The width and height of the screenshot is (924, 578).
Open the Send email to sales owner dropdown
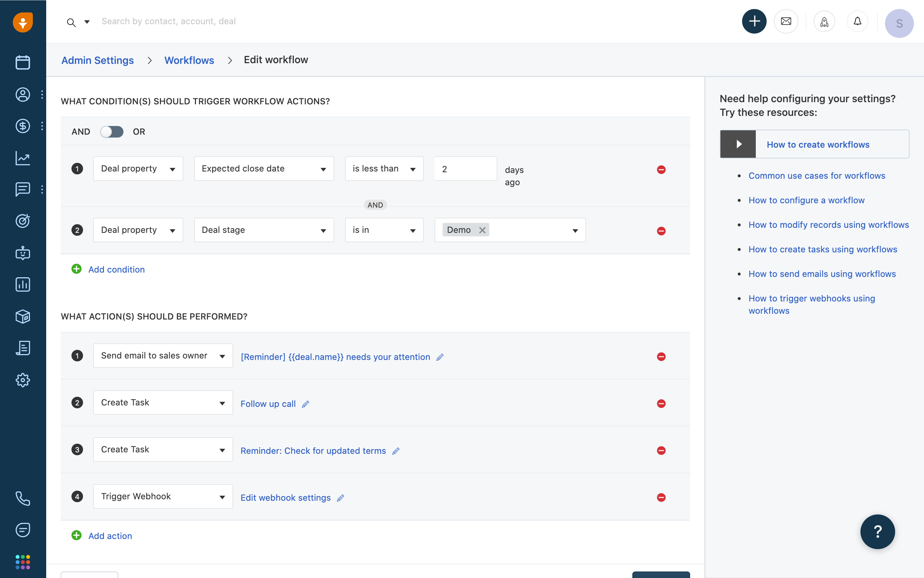[163, 356]
